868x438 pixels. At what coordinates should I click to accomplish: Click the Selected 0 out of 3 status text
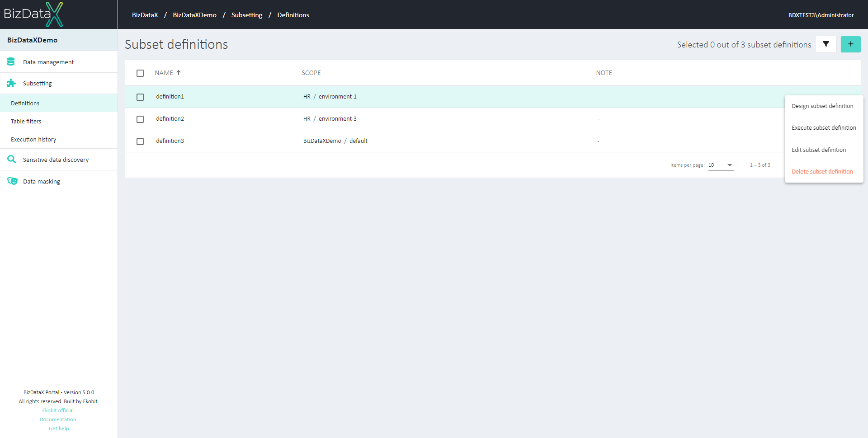(744, 45)
